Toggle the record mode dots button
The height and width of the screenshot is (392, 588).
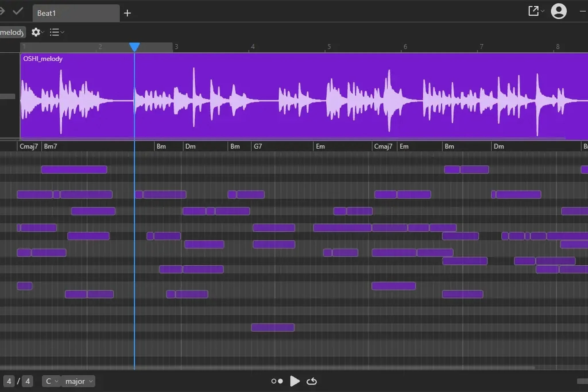(277, 381)
